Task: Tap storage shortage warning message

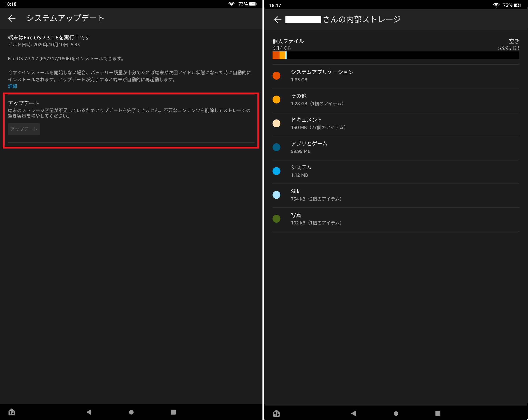Action: point(129,113)
